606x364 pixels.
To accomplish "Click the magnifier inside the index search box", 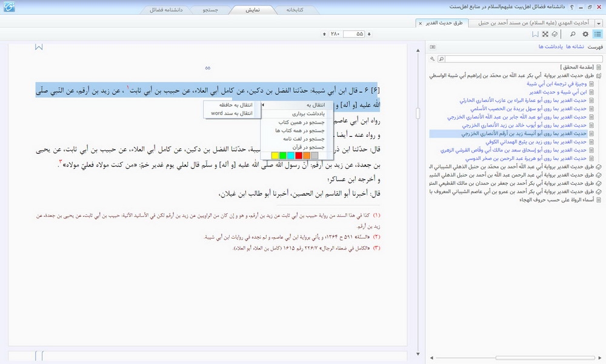I will (441, 59).
